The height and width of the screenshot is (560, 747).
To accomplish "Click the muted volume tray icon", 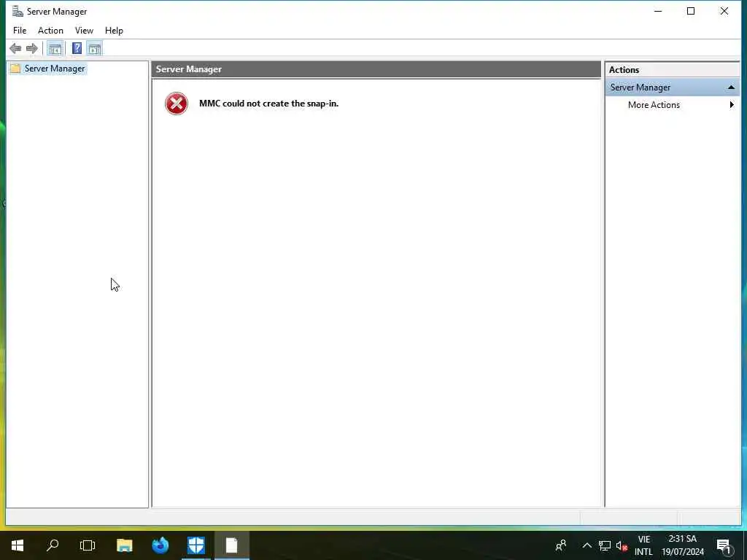I will [x=622, y=545].
